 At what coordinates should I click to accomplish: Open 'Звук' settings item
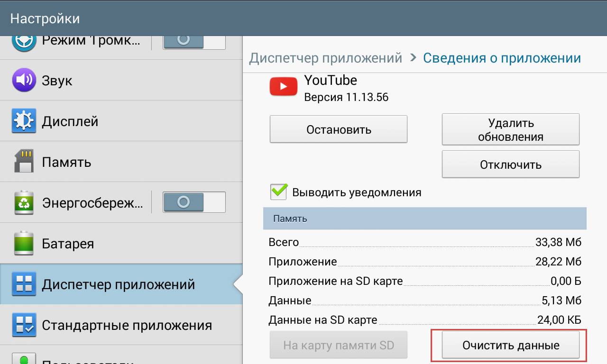(57, 81)
